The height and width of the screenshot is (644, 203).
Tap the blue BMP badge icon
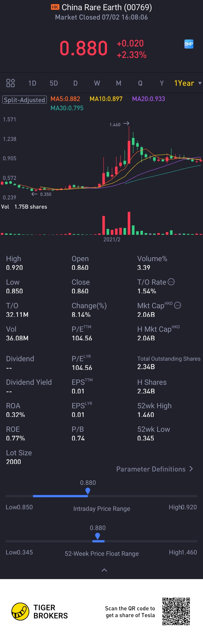pos(189,44)
